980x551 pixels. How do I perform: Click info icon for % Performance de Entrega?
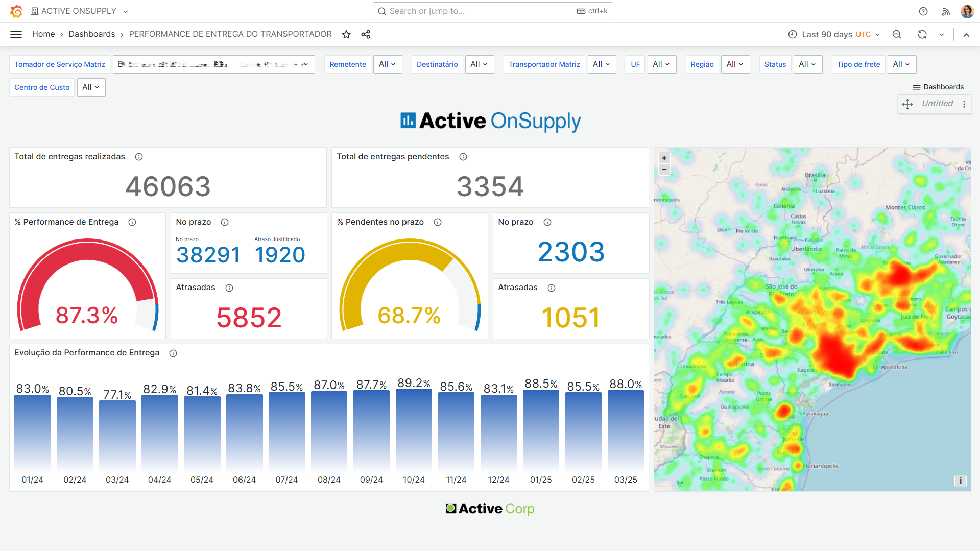click(x=132, y=222)
